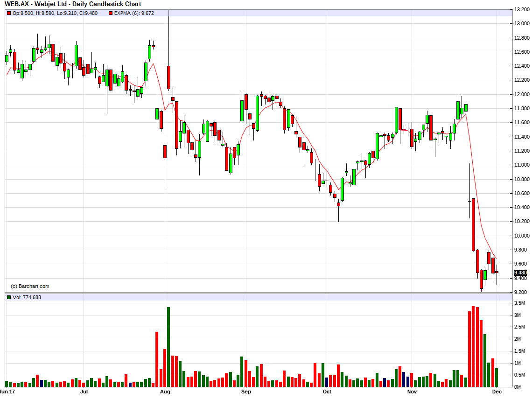The width and height of the screenshot is (532, 406).
Task: Click the 13.000 price axis label
Action: point(522,23)
